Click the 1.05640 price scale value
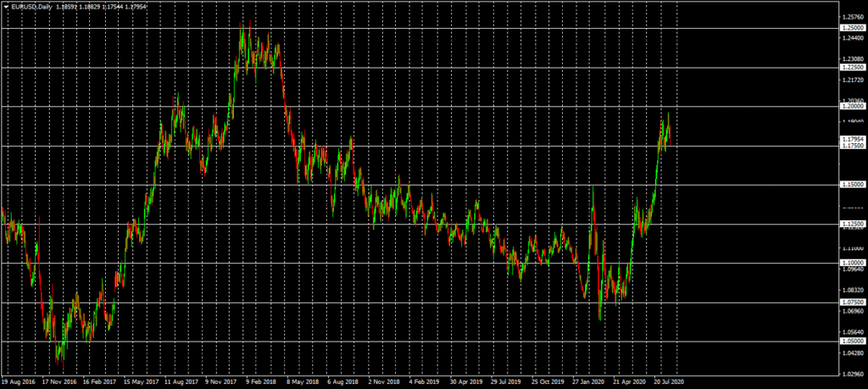Screen dimensions: 868x389 pyautogui.click(x=853, y=332)
